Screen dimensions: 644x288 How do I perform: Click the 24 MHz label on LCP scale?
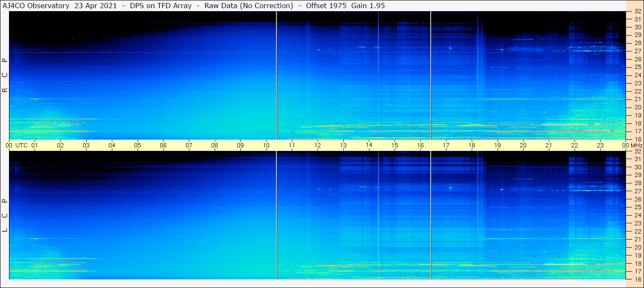click(x=637, y=215)
